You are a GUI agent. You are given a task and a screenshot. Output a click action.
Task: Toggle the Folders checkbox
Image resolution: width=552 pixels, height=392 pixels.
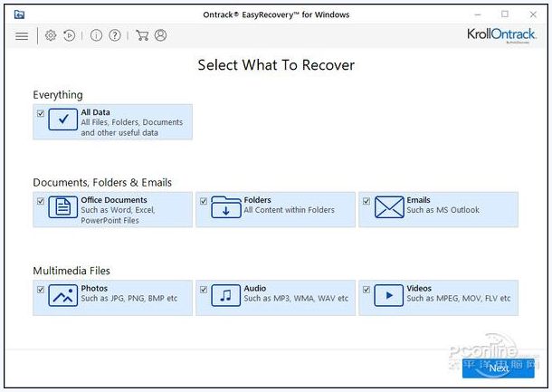tap(204, 201)
